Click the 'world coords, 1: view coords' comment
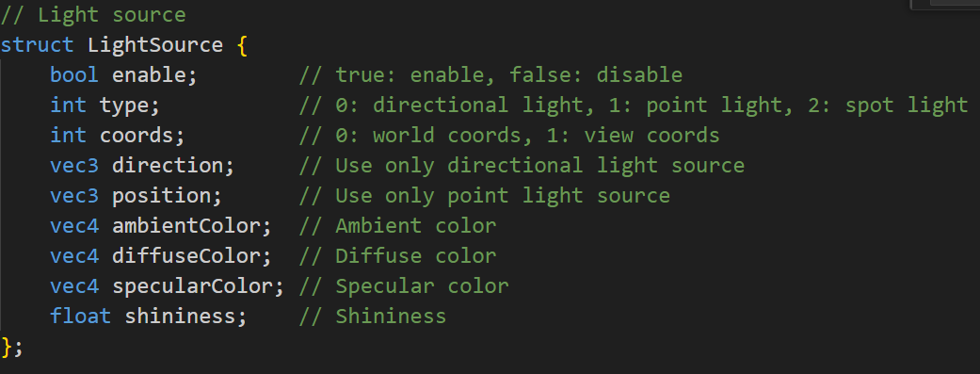This screenshot has width=980, height=374. (x=546, y=136)
